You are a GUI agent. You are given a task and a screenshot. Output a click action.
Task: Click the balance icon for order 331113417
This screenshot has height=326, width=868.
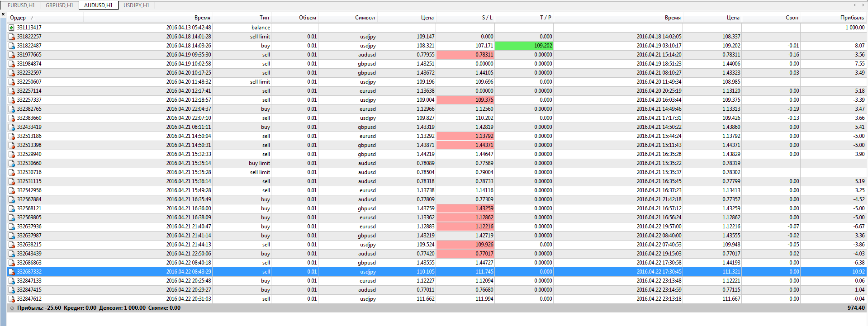[12, 28]
